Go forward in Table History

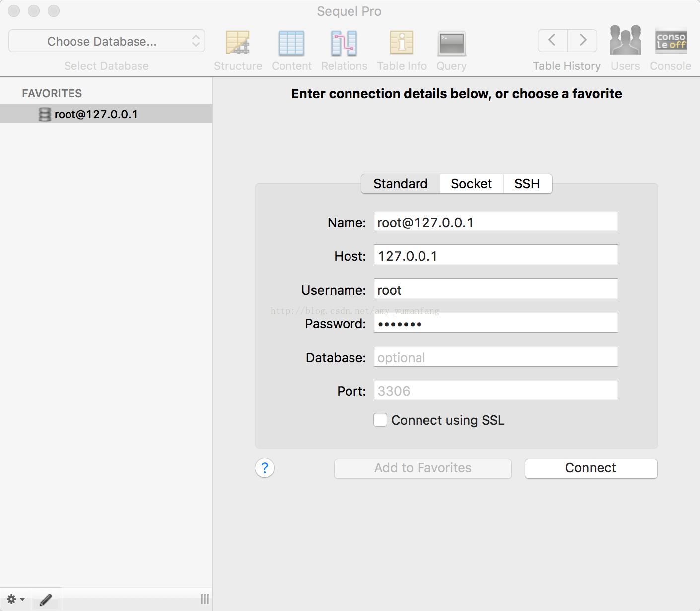[x=582, y=40]
